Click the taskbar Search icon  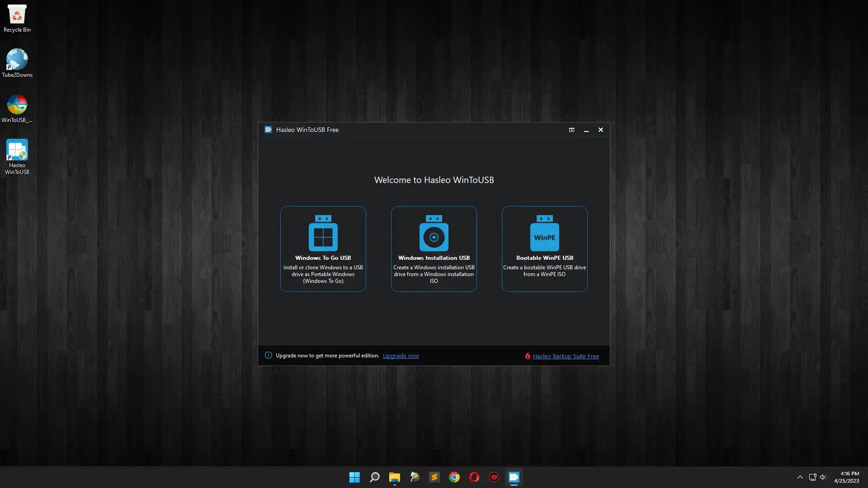coord(374,477)
